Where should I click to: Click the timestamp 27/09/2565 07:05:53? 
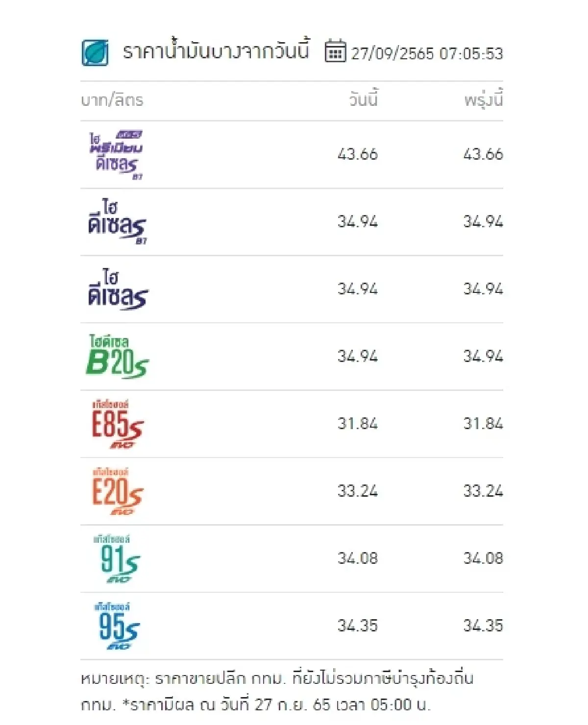pos(427,53)
